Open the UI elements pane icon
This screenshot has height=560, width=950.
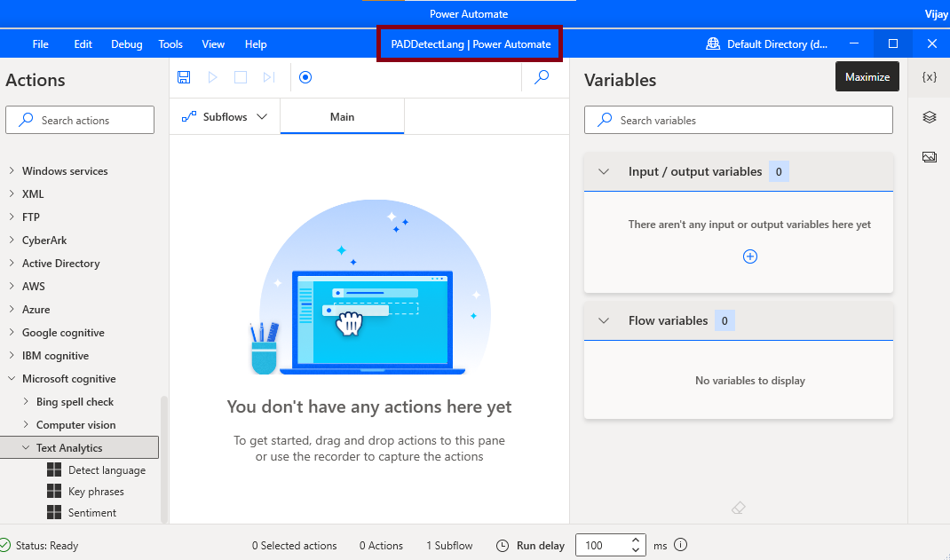[x=929, y=116]
